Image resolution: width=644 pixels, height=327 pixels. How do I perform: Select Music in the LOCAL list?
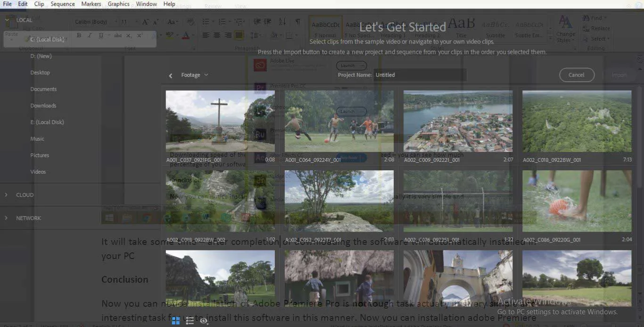tap(37, 138)
